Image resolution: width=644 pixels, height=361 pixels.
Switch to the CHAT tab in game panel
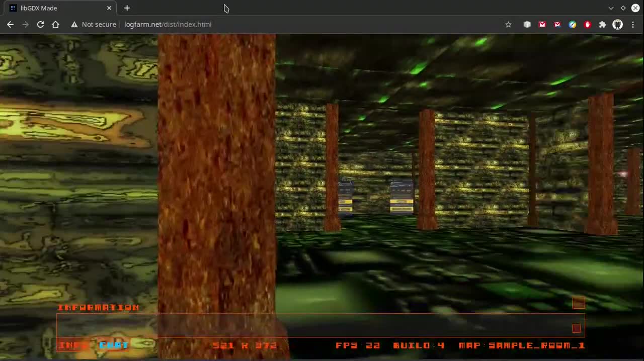click(x=114, y=345)
